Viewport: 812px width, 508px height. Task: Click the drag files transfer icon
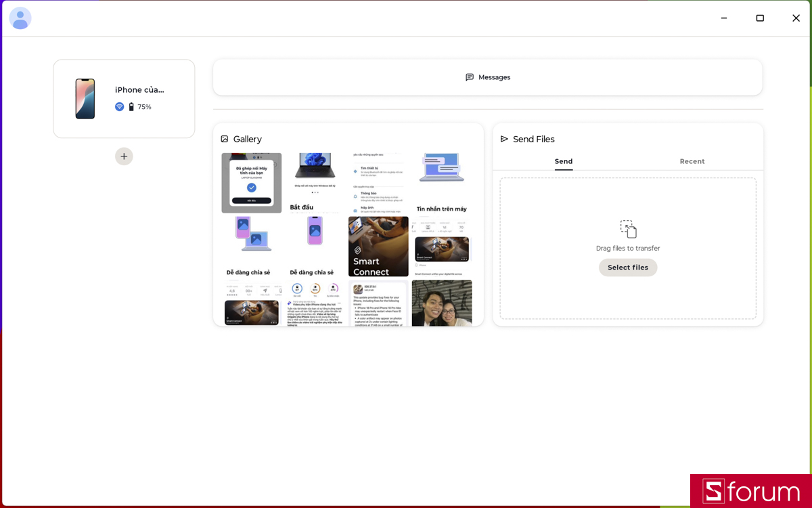pyautogui.click(x=628, y=229)
